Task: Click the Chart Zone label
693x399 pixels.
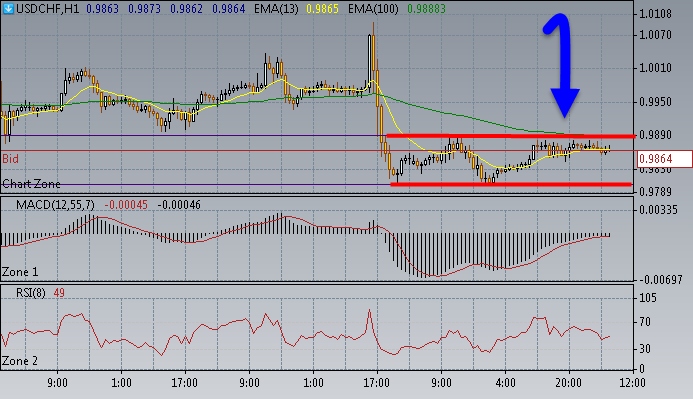Action: pos(31,184)
